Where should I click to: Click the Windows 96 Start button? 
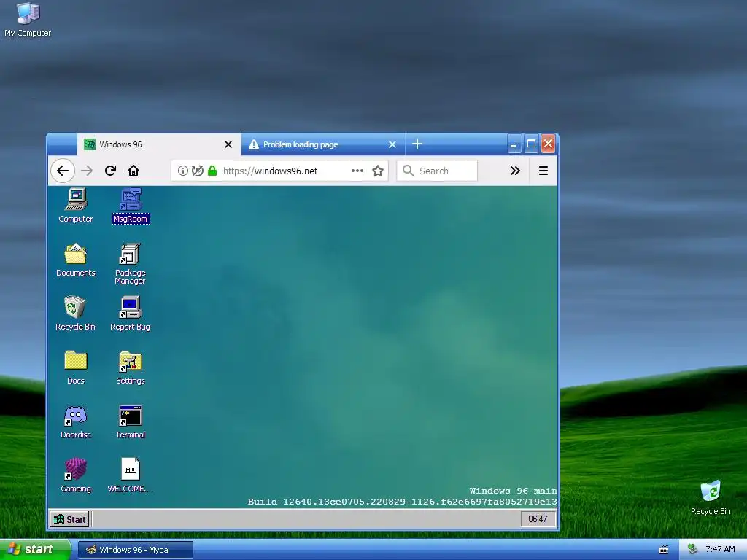coord(69,519)
